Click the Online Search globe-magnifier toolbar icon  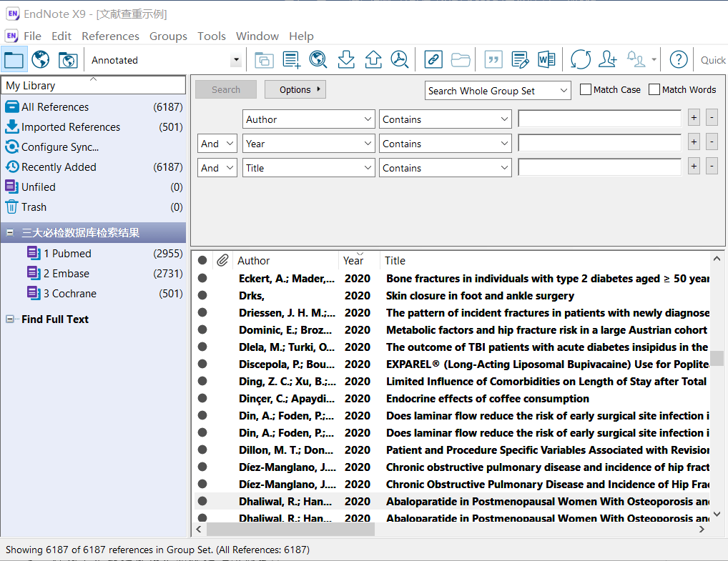pyautogui.click(x=318, y=60)
